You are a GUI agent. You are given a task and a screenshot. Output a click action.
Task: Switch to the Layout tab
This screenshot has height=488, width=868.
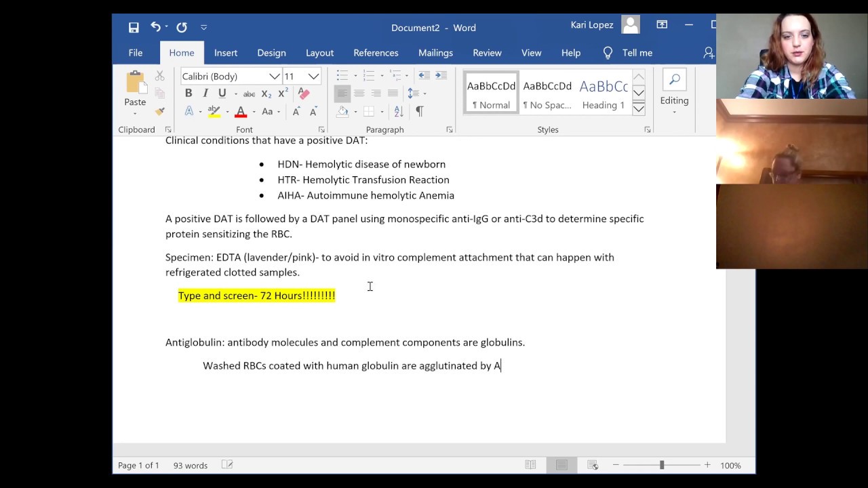[x=319, y=53]
